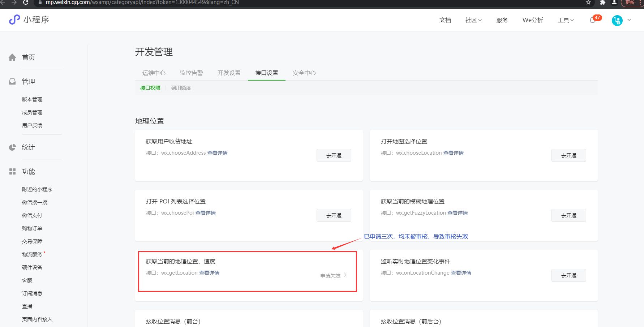Click the browser 更新 button
The width and height of the screenshot is (644, 327).
(x=630, y=3)
